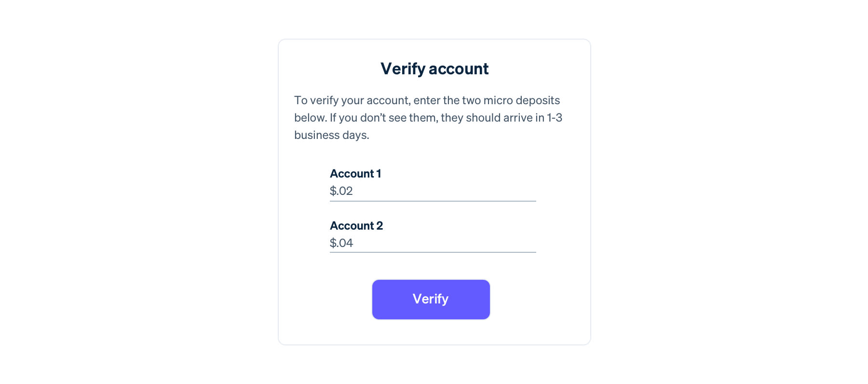Click the instruction text about micro deposits
Screen dimensions: 868x384
[427, 117]
